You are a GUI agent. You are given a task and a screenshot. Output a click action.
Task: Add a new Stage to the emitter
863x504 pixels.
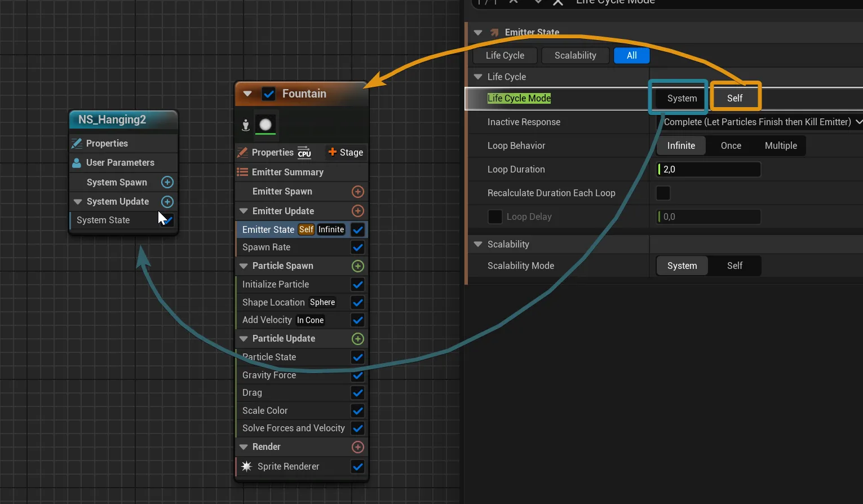click(346, 152)
